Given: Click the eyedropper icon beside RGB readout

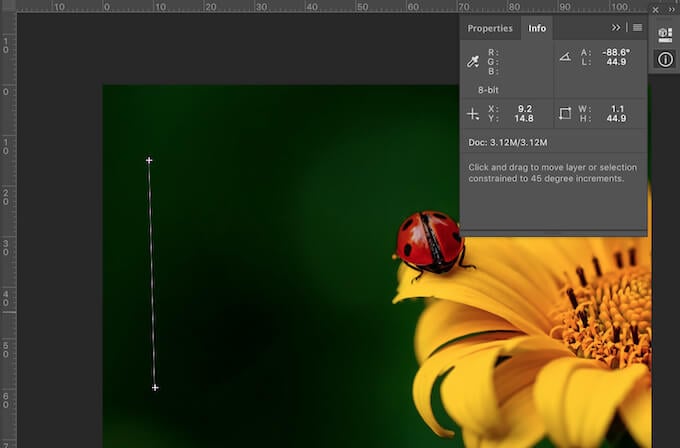Looking at the screenshot, I should pos(473,62).
